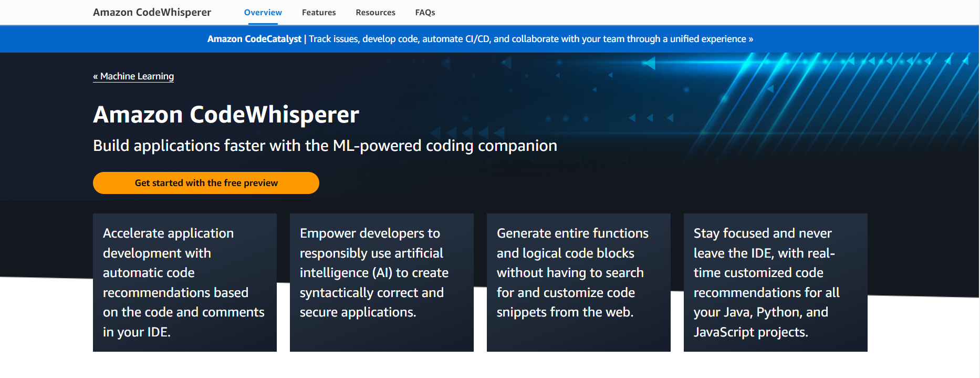Open the bold Amazon CodeCatalyst banner link

coord(254,39)
